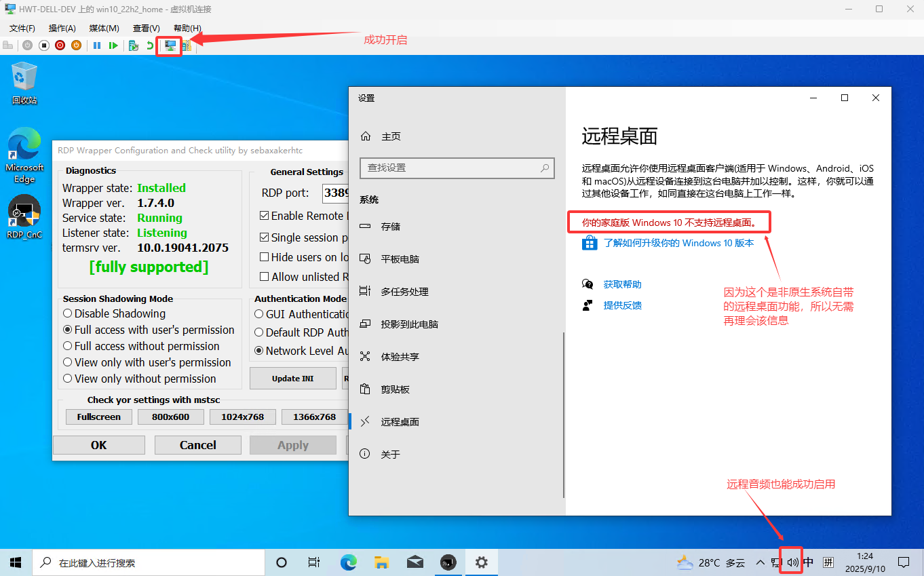Image resolution: width=924 pixels, height=576 pixels.
Task: Click the 1366x768 resolution button
Action: pos(315,417)
